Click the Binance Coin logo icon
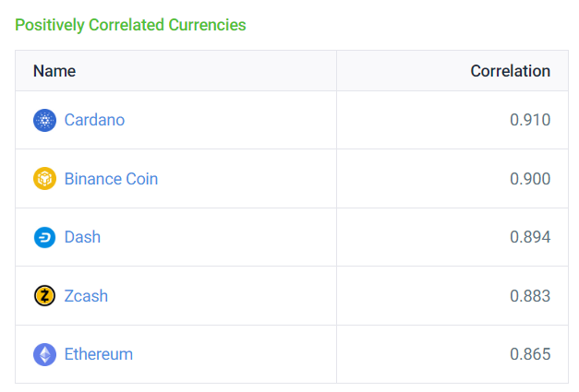 click(45, 179)
